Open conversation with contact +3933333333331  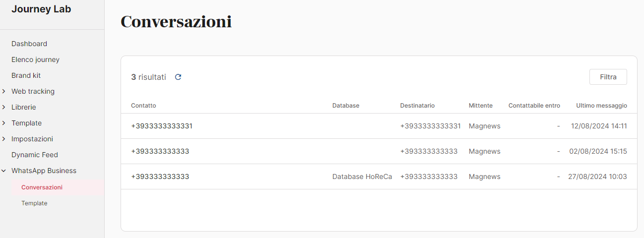(x=162, y=126)
